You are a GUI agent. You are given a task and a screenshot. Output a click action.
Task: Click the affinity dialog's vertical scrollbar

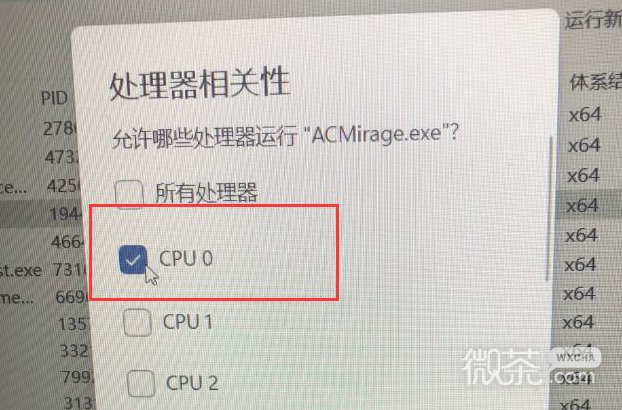coord(549,209)
